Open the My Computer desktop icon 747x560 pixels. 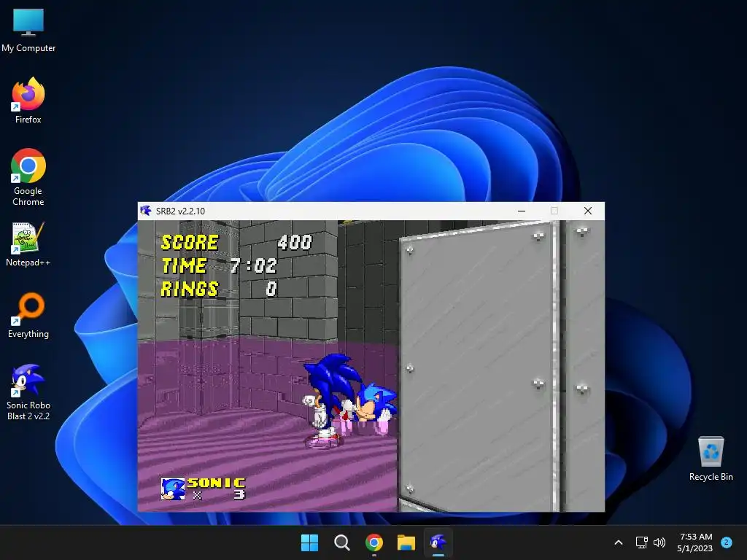coord(28,29)
